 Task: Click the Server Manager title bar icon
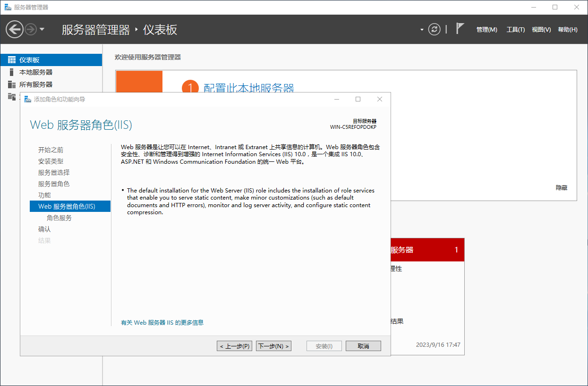(x=8, y=7)
